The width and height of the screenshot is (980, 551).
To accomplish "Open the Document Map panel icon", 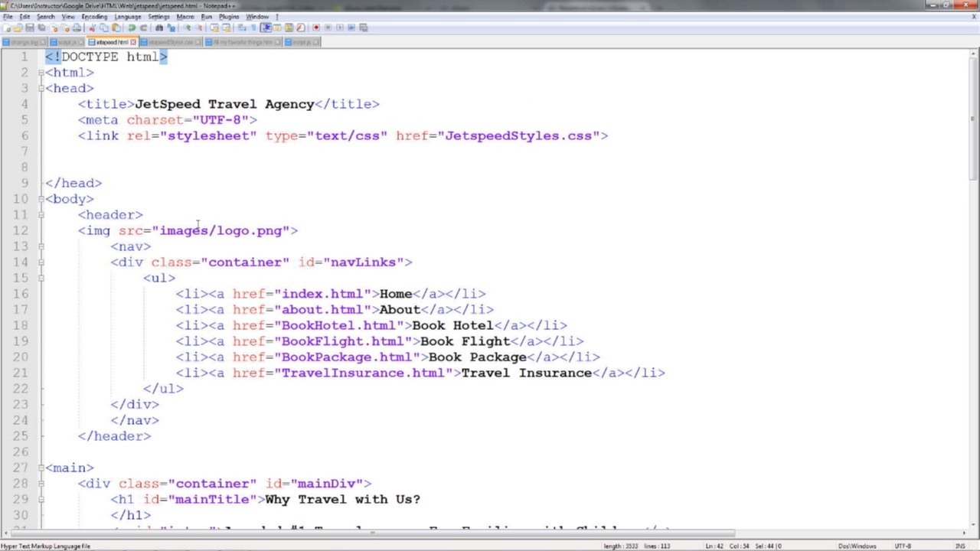I will [289, 28].
